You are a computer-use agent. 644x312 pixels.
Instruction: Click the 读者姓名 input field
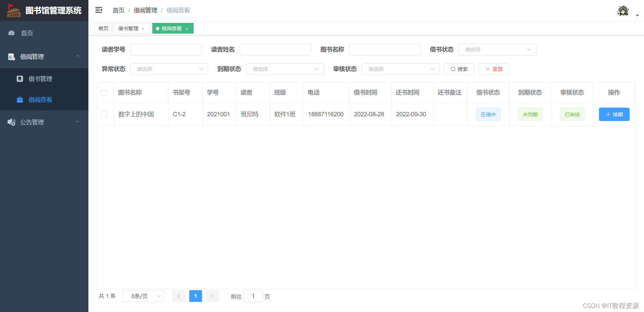point(275,49)
